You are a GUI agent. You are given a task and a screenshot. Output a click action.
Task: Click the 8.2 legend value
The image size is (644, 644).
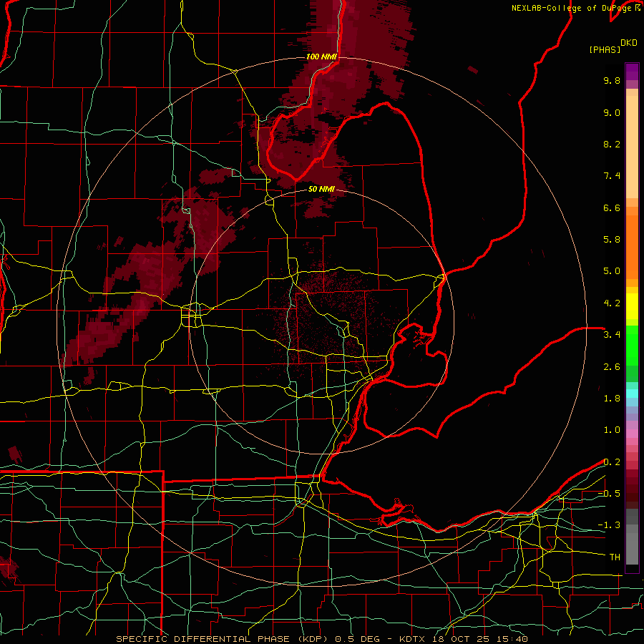[612, 144]
